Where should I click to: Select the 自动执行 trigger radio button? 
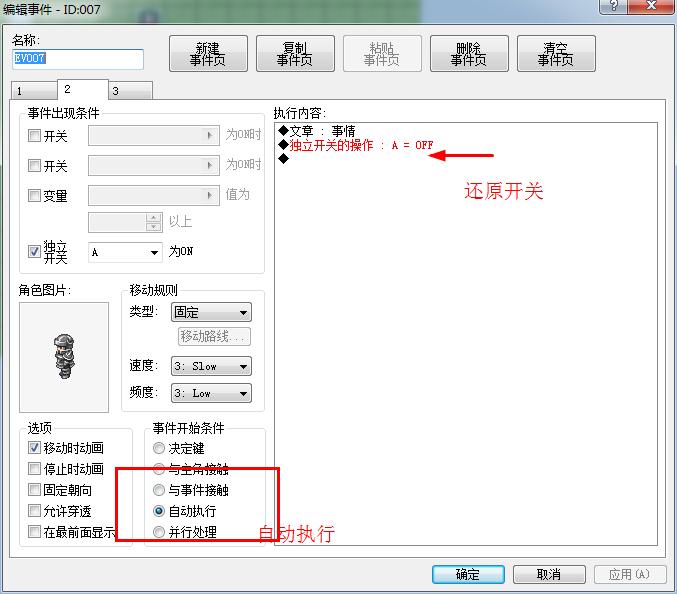coord(159,511)
